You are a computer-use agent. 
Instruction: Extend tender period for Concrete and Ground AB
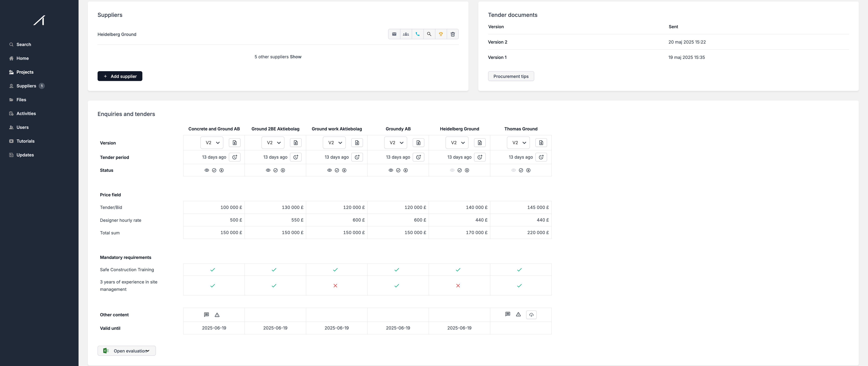235,157
